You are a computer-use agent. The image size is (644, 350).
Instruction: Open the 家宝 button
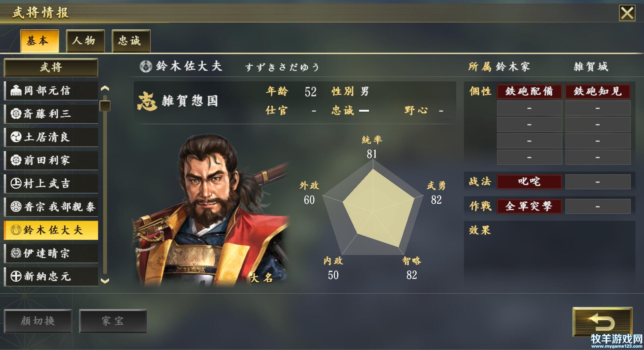point(113,321)
